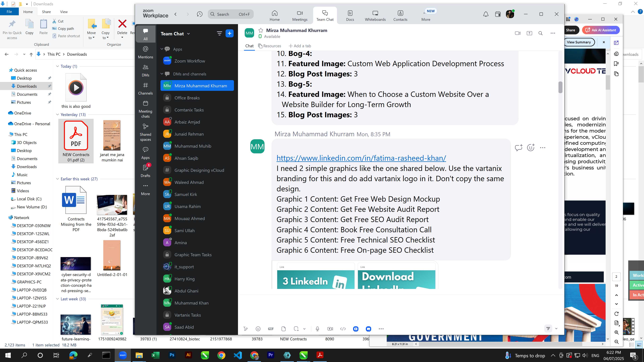
Task: Open GIF picker in composer
Action: 271,329
